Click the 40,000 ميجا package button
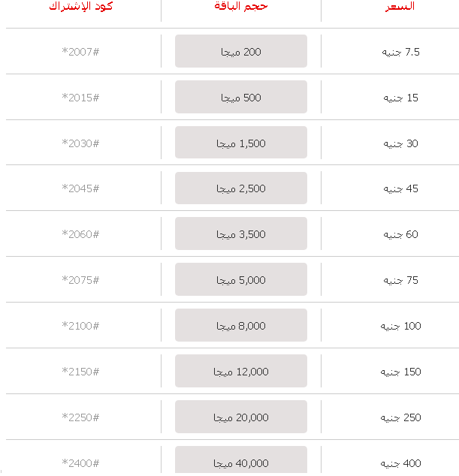 point(241,461)
